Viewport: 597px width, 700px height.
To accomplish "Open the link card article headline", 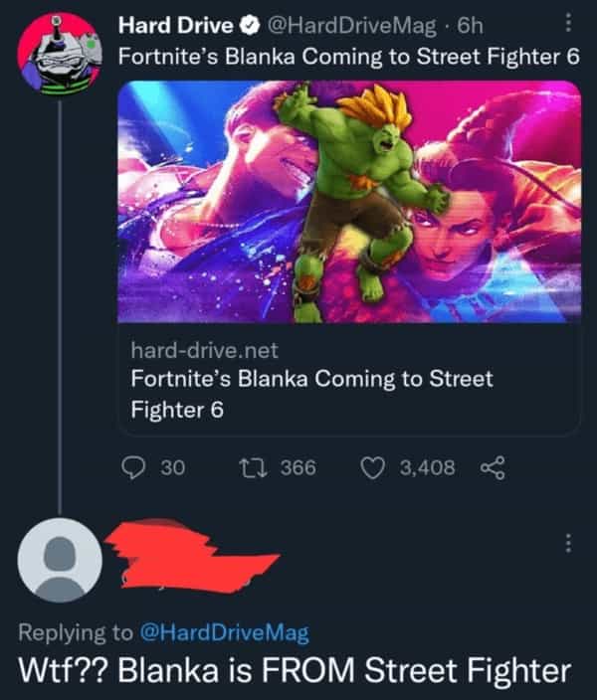I will (x=311, y=394).
